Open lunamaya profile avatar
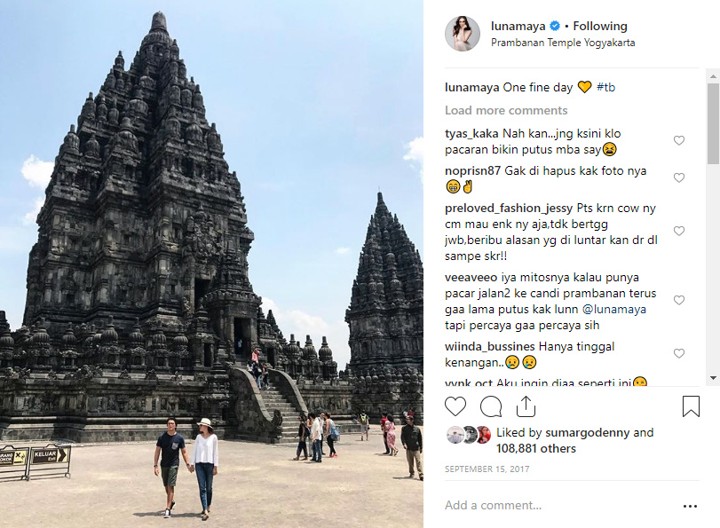 (462, 34)
